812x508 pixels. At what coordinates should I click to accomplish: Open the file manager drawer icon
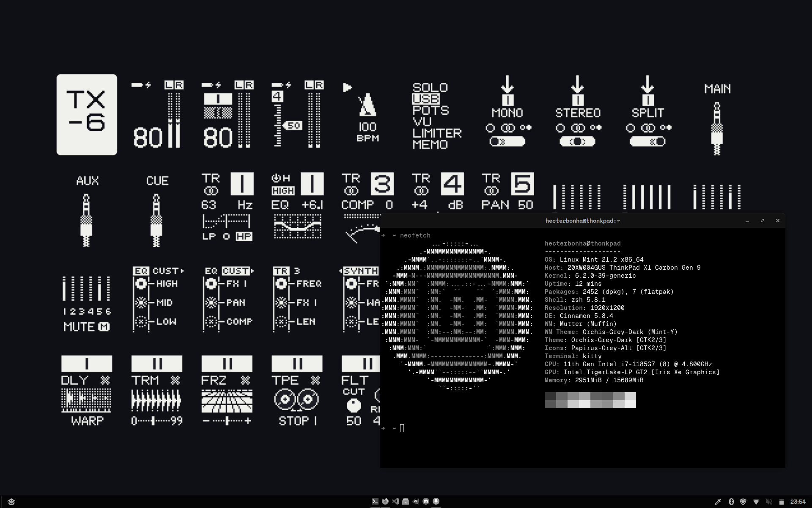(406, 501)
